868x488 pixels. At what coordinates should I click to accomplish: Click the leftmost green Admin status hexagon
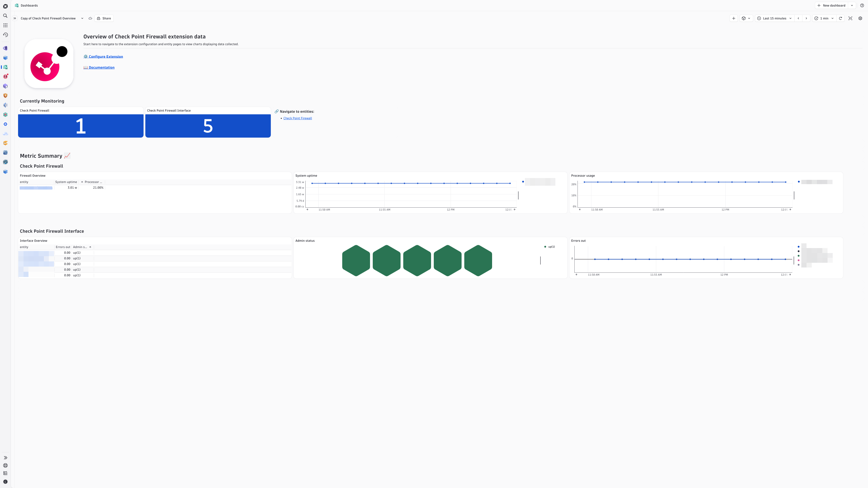356,261
